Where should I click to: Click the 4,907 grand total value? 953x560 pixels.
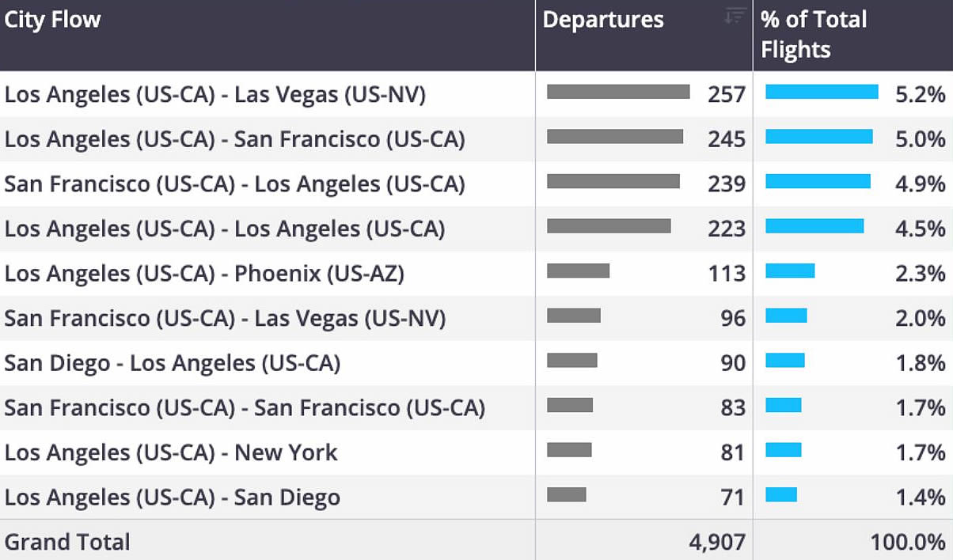click(x=717, y=542)
